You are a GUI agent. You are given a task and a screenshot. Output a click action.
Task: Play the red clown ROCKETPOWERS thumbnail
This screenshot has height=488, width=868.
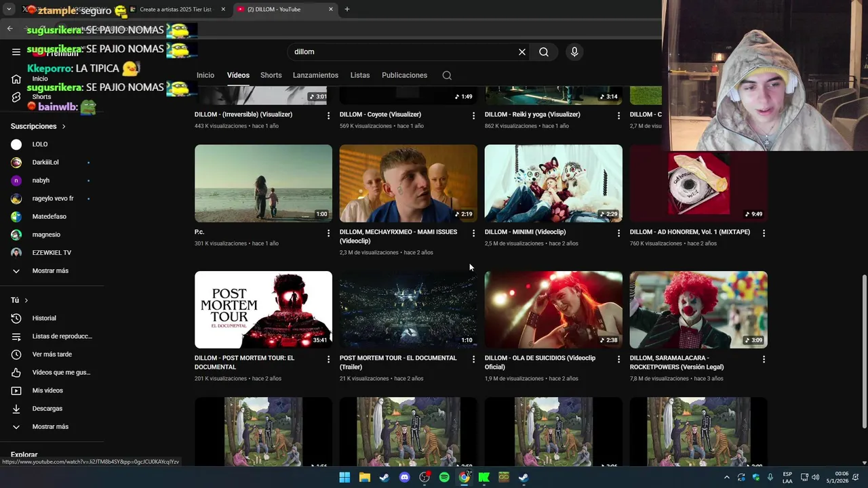pyautogui.click(x=698, y=310)
